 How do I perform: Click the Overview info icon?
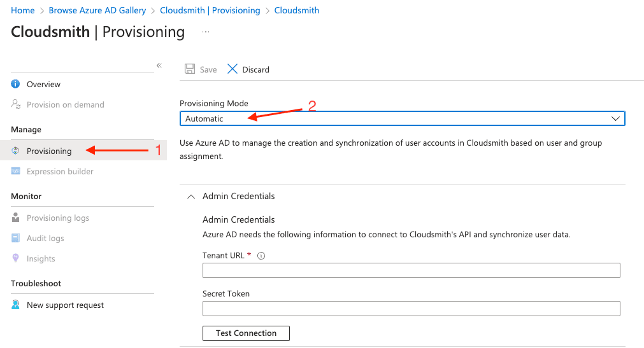16,84
